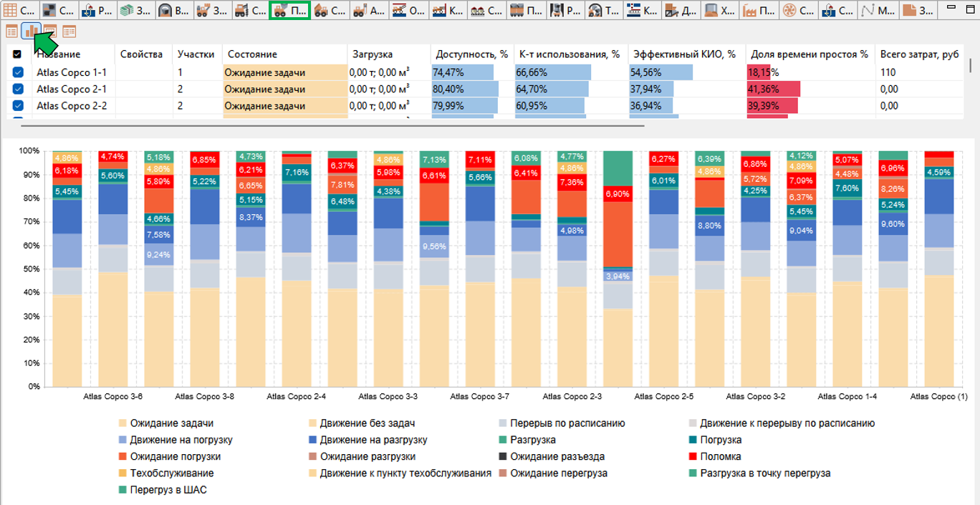Toggle the select-all checkbox in table header
The height and width of the screenshot is (505, 980).
(17, 54)
